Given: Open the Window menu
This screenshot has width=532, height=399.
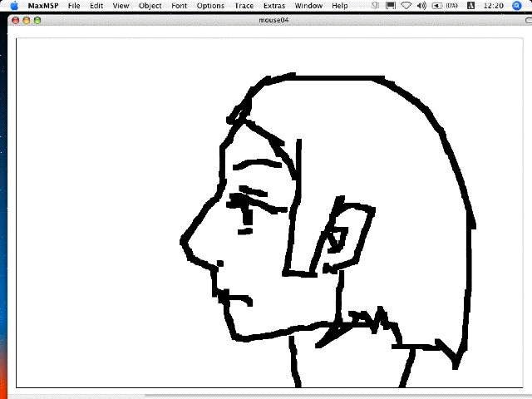Looking at the screenshot, I should tap(308, 6).
